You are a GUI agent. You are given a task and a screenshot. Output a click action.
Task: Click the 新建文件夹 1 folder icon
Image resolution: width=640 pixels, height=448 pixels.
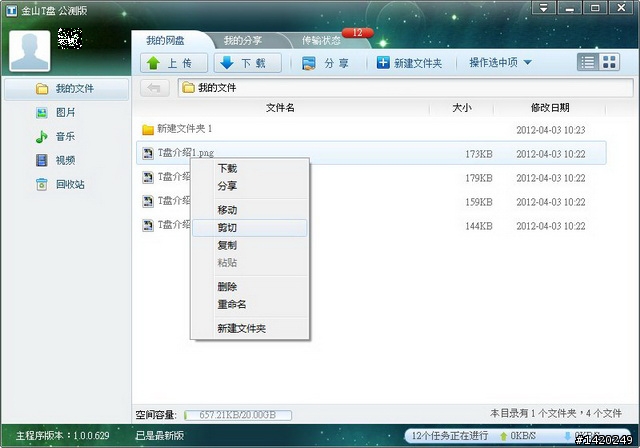[148, 130]
